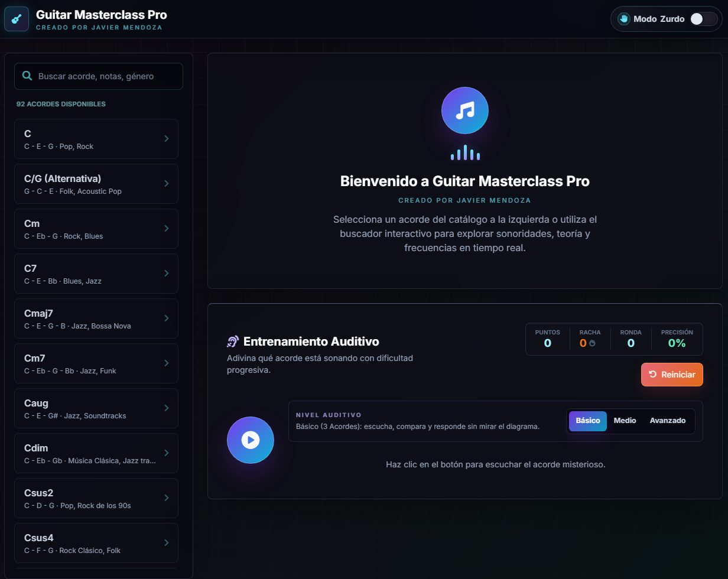Click the Puntos score value
The width and height of the screenshot is (728, 579).
coord(547,343)
